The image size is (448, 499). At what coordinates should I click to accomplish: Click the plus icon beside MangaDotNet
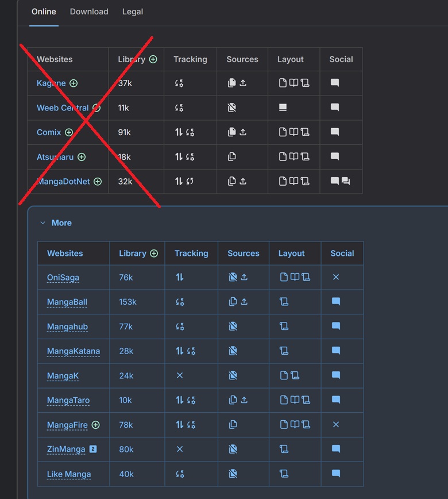click(98, 182)
